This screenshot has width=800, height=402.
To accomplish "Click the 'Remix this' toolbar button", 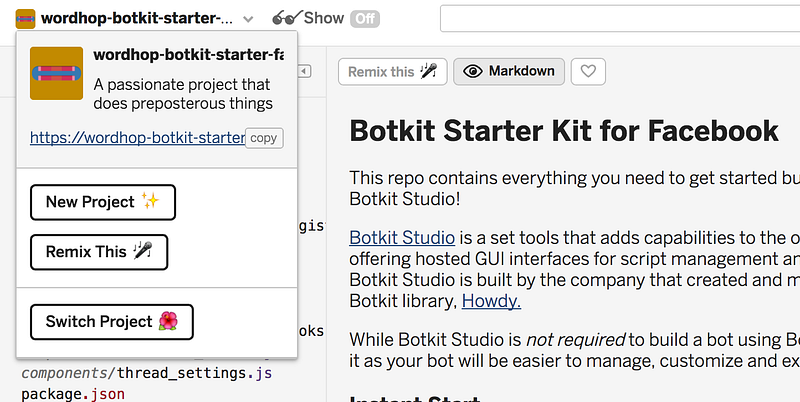I will 392,71.
